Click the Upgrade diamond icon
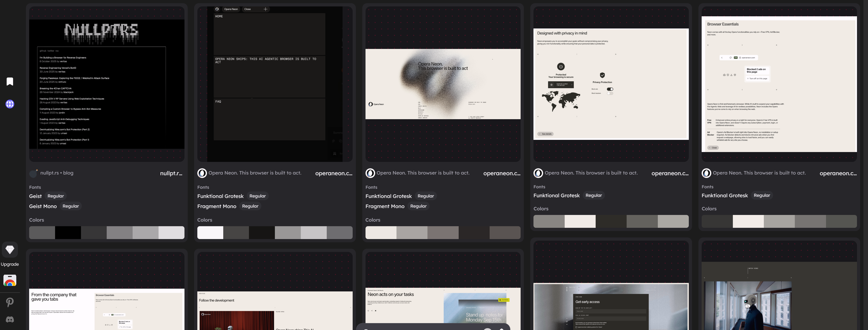This screenshot has height=330, width=868. coord(10,250)
